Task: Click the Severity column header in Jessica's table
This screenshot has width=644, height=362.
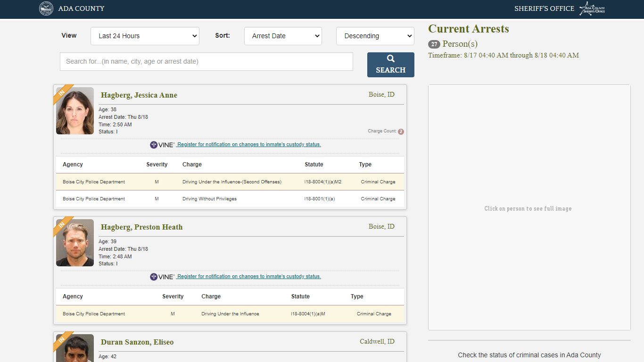Action: [x=157, y=165]
